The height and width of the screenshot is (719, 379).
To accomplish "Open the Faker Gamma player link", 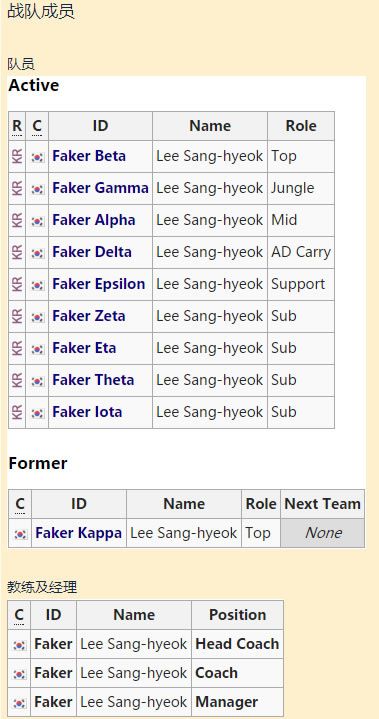I will tap(100, 188).
